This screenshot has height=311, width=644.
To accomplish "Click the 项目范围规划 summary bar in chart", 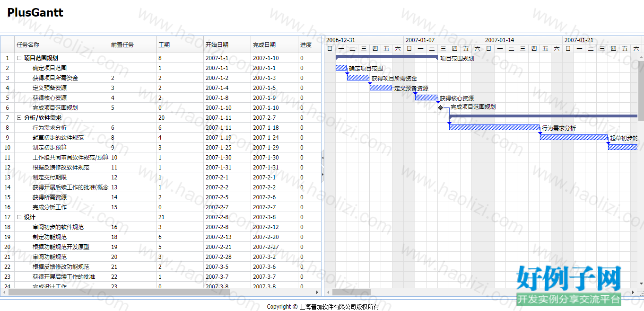I will 387,57.
